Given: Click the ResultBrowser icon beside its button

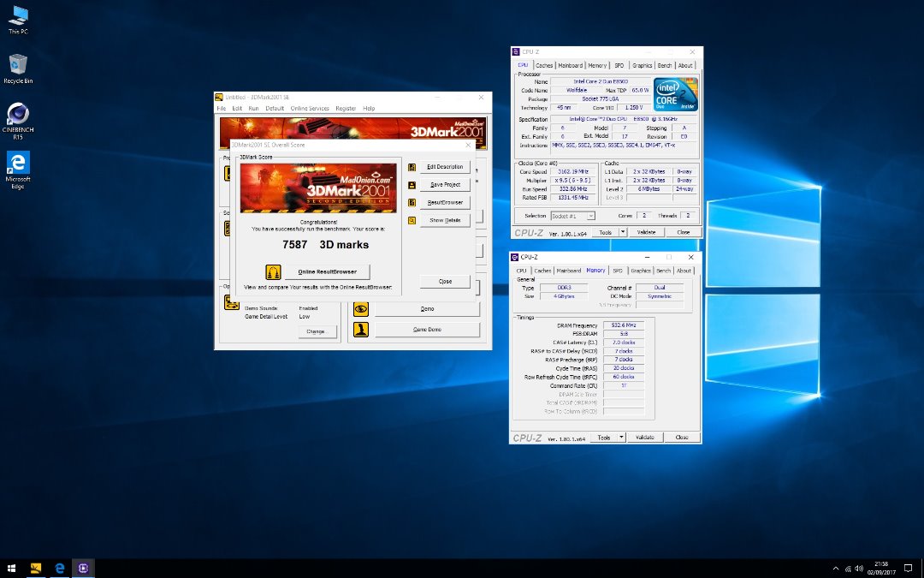Looking at the screenshot, I should 412,202.
